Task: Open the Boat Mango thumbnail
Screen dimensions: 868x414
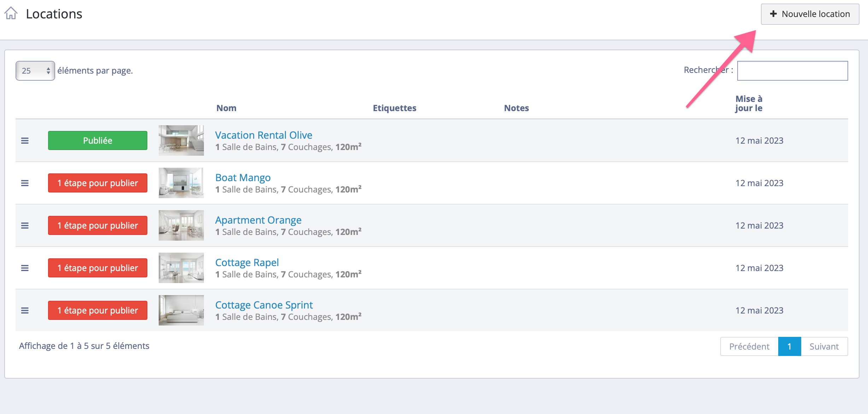Action: [x=181, y=183]
